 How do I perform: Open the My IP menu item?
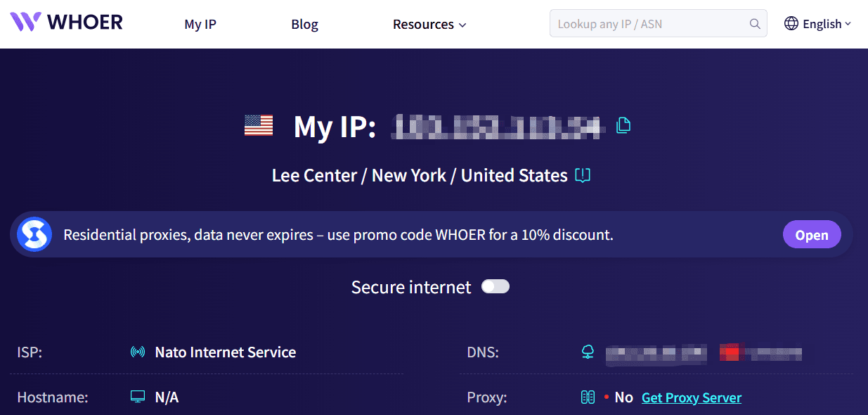(x=200, y=24)
